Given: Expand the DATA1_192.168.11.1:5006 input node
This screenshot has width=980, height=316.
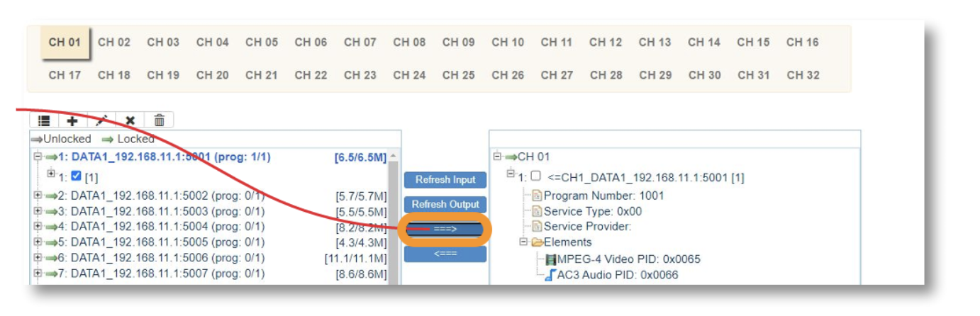Looking at the screenshot, I should 38,257.
